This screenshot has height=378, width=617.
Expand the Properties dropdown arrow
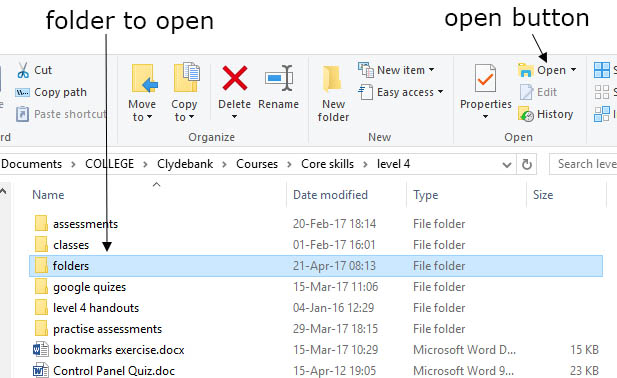(486, 117)
